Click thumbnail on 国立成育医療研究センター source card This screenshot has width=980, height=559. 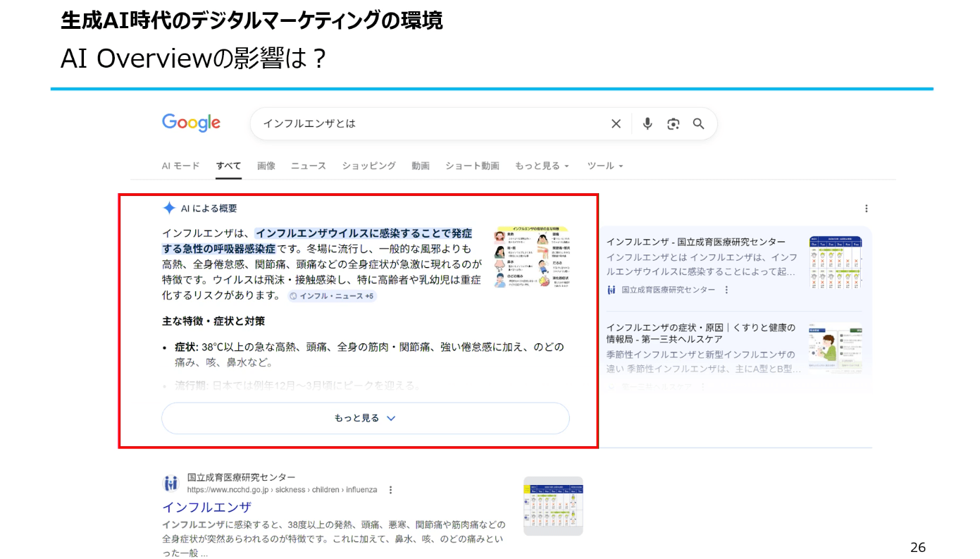836,262
